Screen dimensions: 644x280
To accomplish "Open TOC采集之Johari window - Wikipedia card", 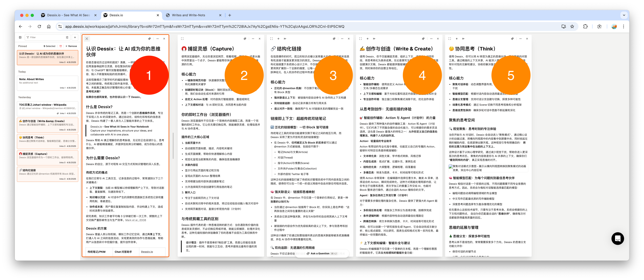I will point(47,109).
